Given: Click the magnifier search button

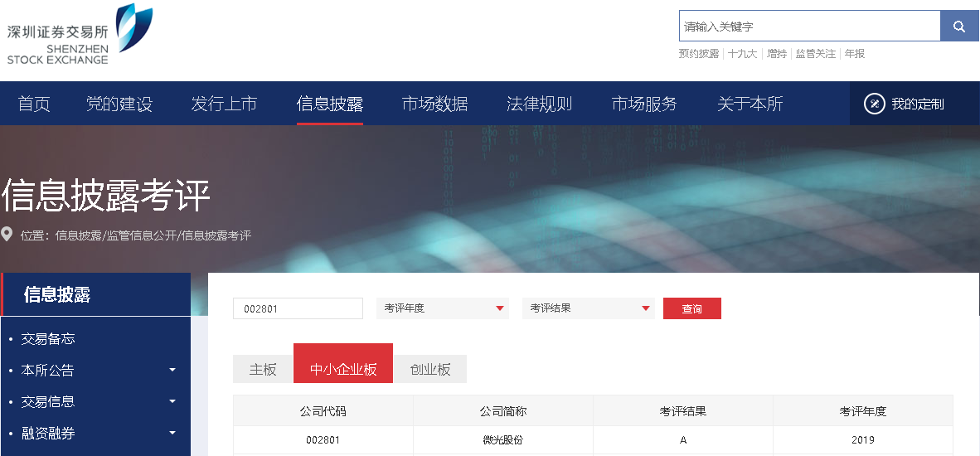Looking at the screenshot, I should pyautogui.click(x=959, y=27).
